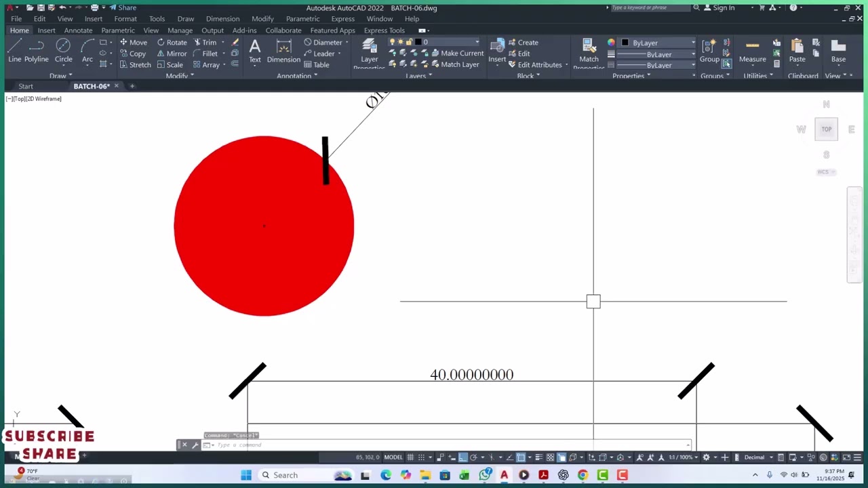Image resolution: width=868 pixels, height=488 pixels.
Task: Expand the Modify panel
Action: coord(180,76)
